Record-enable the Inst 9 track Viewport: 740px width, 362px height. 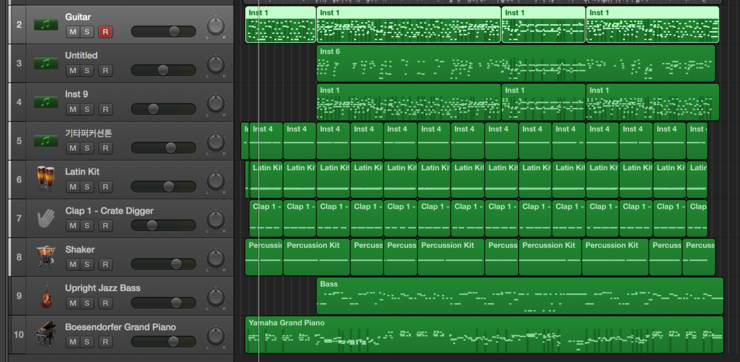105,109
